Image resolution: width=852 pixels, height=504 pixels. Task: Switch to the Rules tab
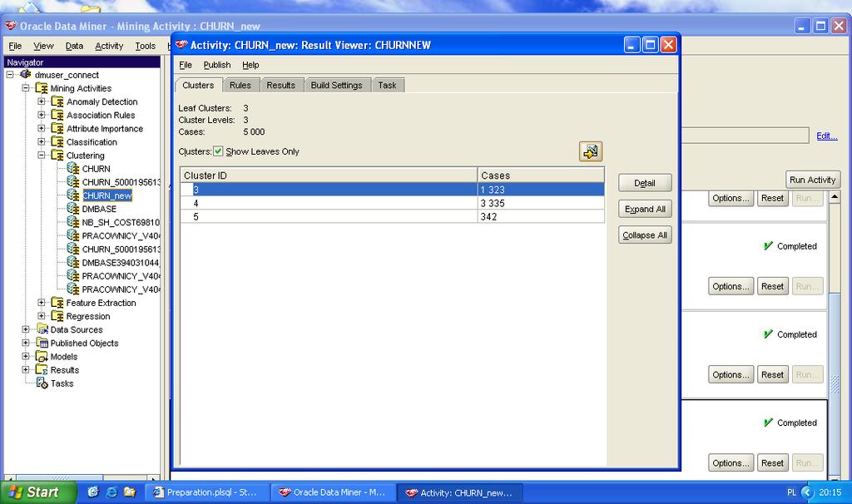tap(240, 86)
